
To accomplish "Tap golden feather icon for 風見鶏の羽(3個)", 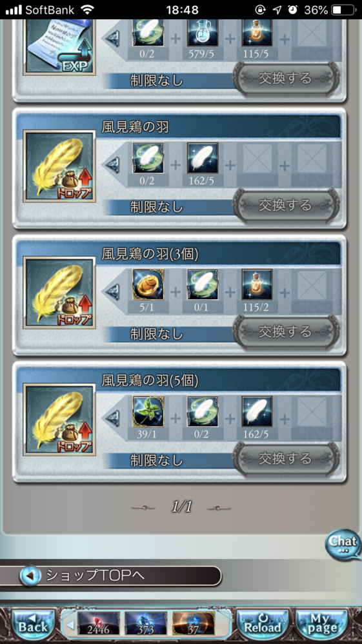I will tap(59, 293).
